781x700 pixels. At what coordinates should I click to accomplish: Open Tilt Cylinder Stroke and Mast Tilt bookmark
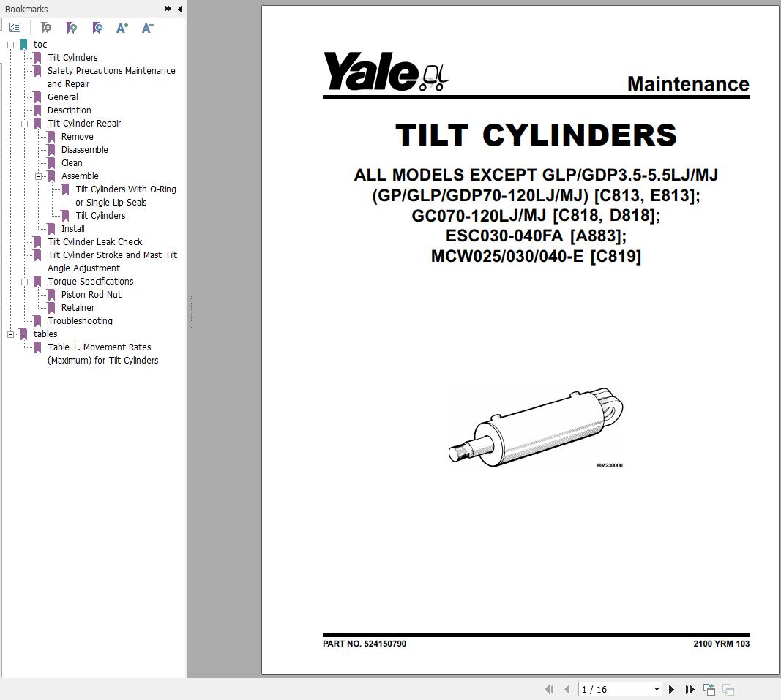(113, 261)
